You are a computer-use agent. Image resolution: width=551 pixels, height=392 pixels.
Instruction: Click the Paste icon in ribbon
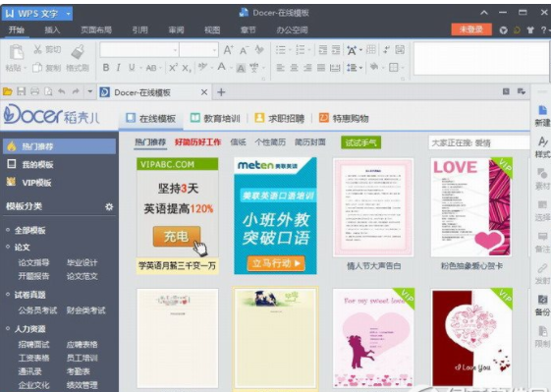click(16, 52)
